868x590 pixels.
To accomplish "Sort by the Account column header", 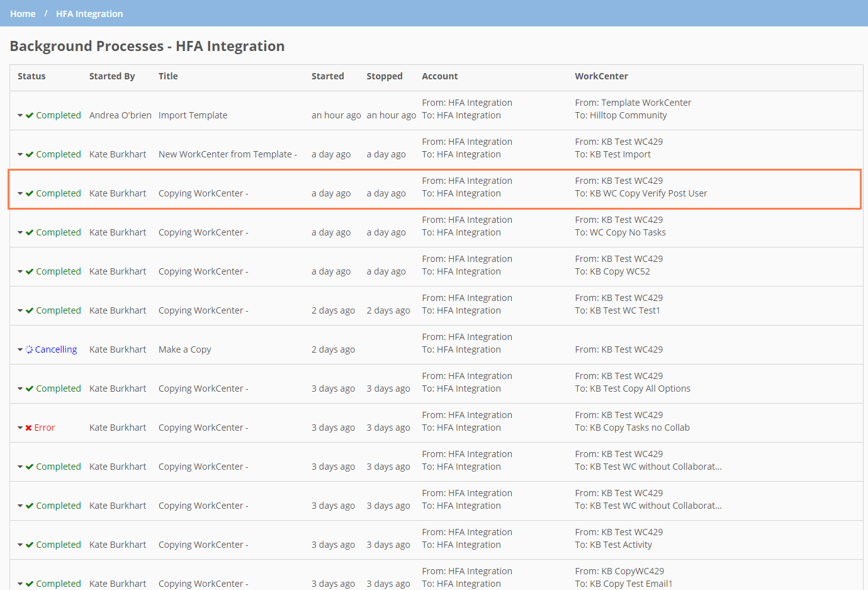I will (440, 76).
